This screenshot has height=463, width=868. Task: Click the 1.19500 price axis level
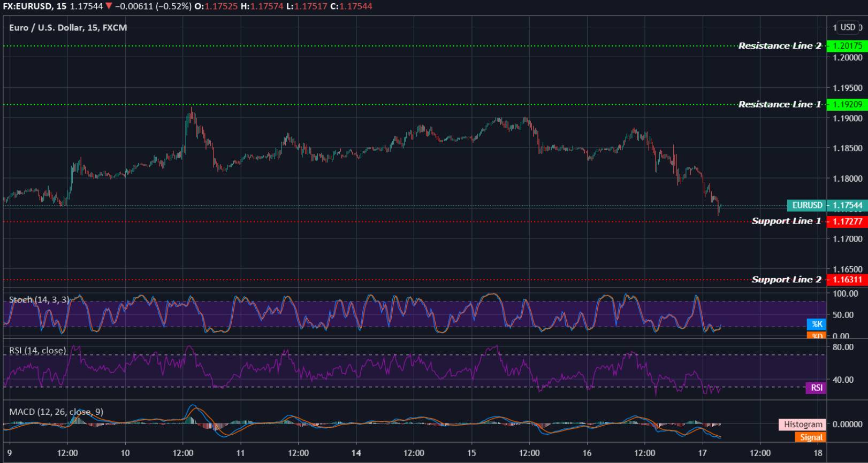[x=848, y=88]
